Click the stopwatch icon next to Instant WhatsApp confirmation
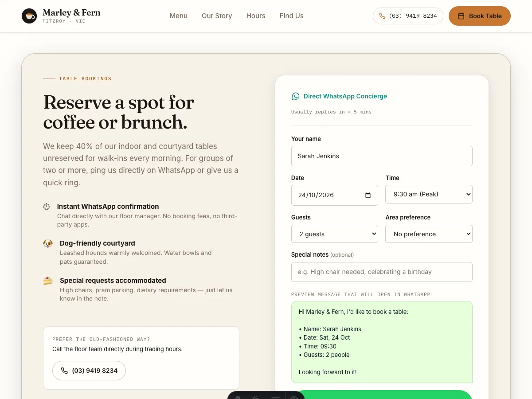The image size is (532, 399). (x=47, y=207)
